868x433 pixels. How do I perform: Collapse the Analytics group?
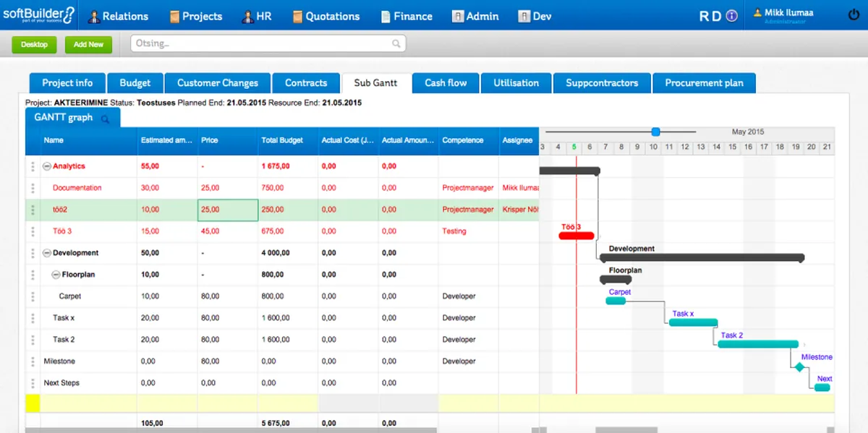pos(47,166)
